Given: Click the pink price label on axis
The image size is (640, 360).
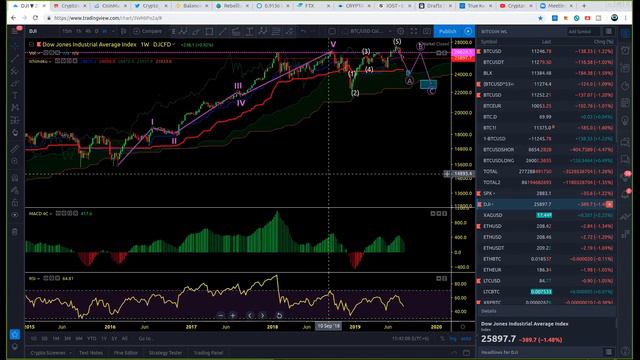Looking at the screenshot, I should 462,52.
